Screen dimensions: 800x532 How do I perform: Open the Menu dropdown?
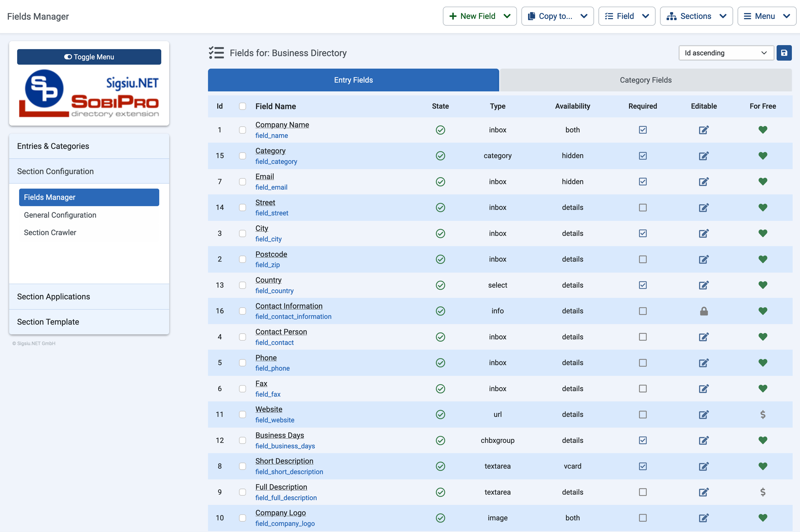pos(767,16)
